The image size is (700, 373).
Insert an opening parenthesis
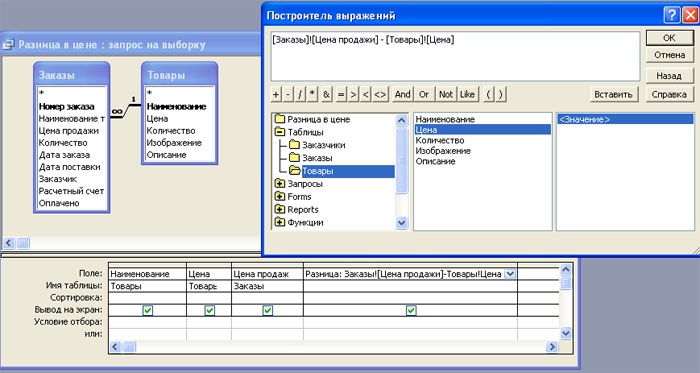[x=488, y=94]
